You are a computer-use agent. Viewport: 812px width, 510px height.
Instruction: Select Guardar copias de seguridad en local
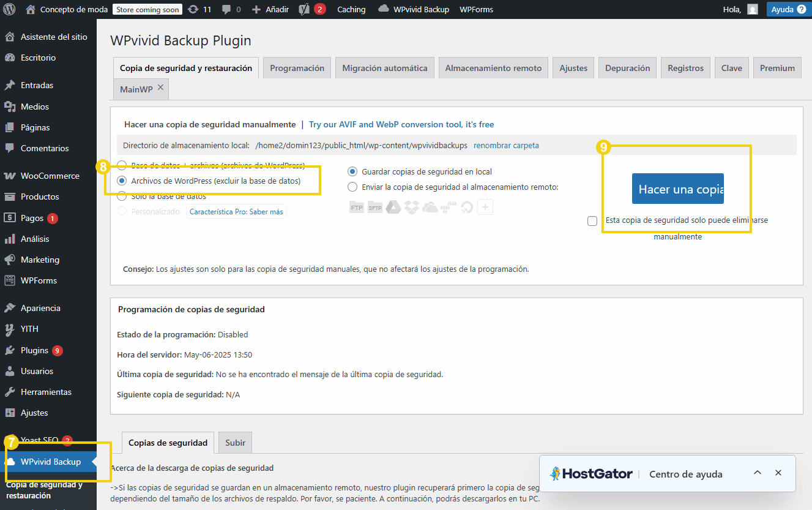(x=352, y=171)
